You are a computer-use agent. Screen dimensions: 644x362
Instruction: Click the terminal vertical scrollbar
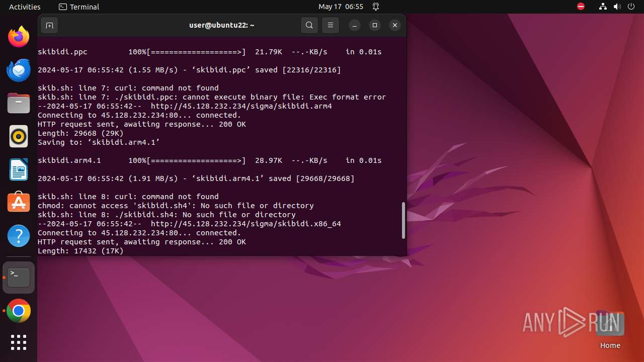(403, 220)
